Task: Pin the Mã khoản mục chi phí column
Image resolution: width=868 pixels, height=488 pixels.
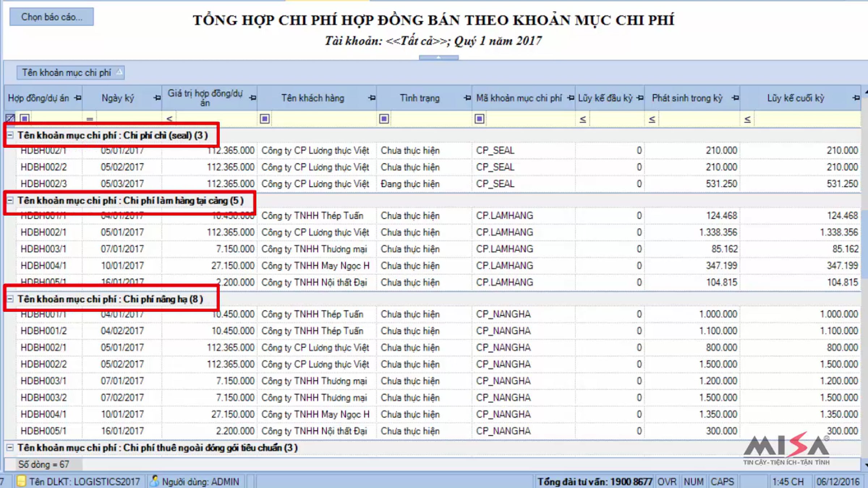Action: pos(571,98)
